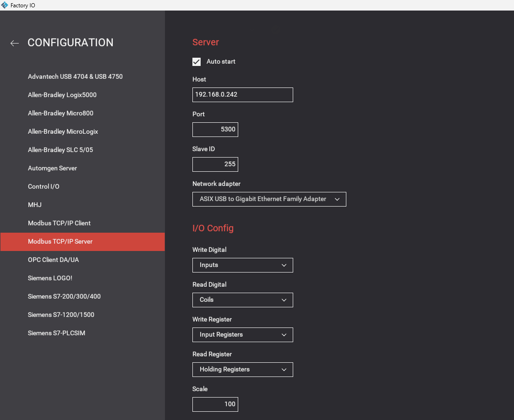
Task: Select Allen-Bradley SLC 5/05 driver
Action: [x=60, y=150]
